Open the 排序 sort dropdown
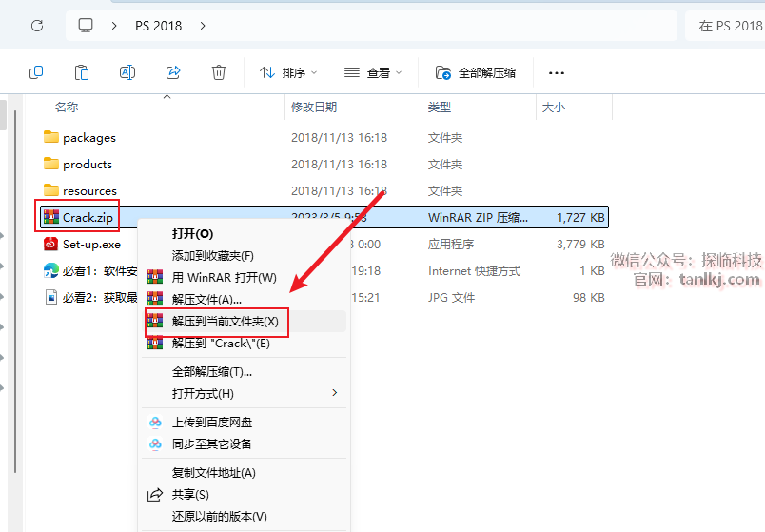 (288, 72)
